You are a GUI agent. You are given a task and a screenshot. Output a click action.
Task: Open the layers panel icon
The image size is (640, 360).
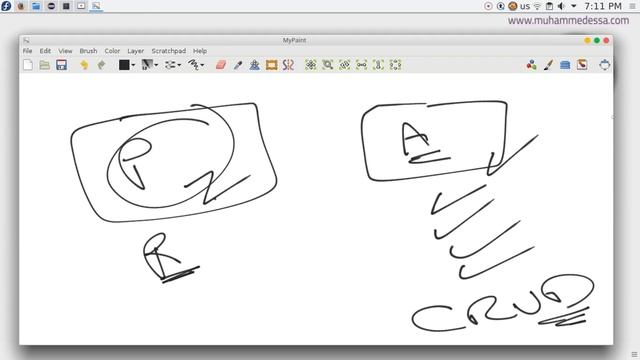click(x=565, y=65)
